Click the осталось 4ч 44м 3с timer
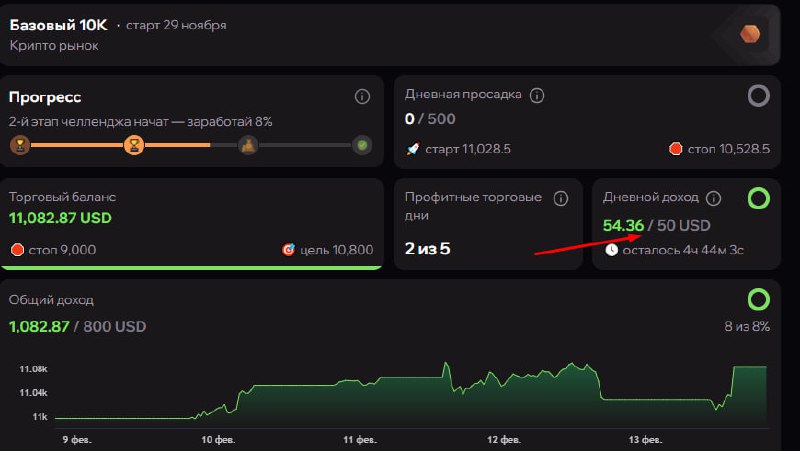The width and height of the screenshot is (800, 451). [x=683, y=250]
